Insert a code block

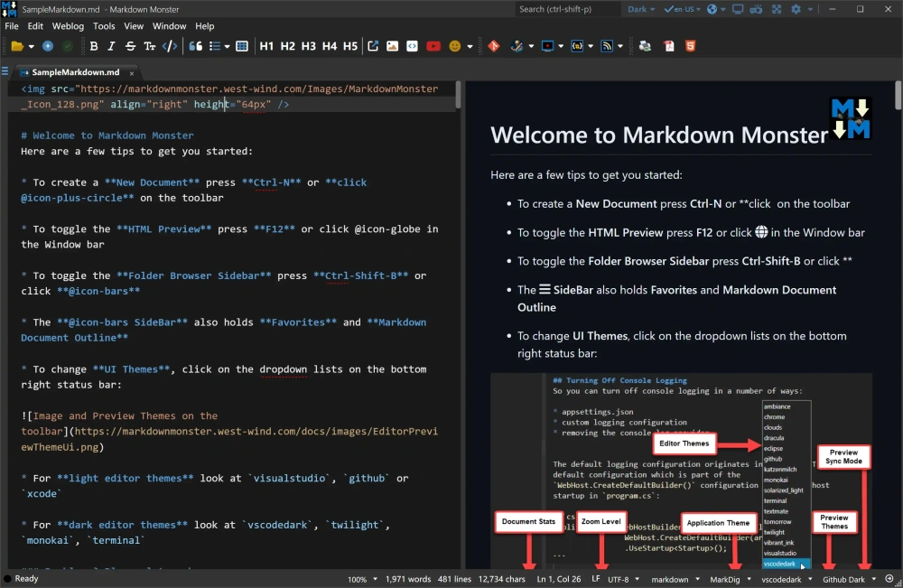pos(413,46)
